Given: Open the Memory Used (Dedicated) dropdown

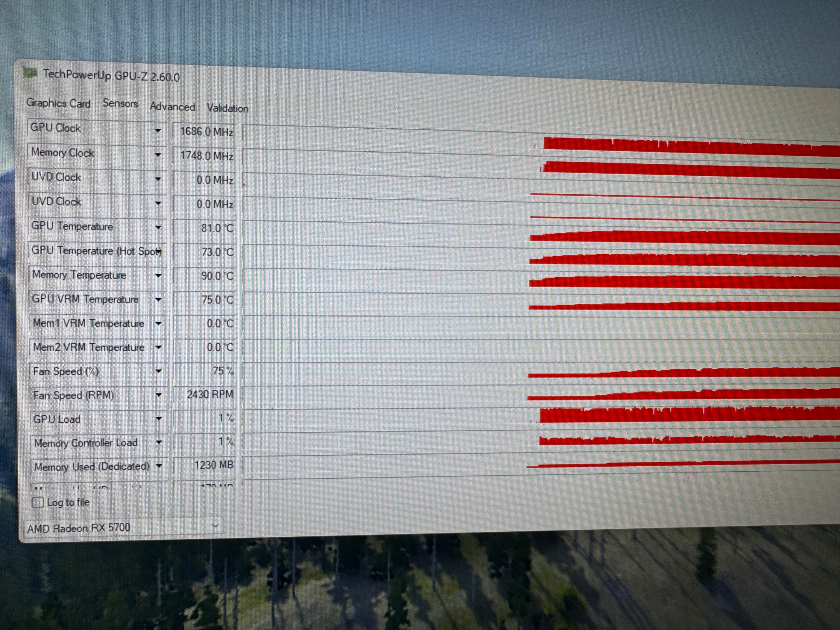Looking at the screenshot, I should tap(159, 466).
